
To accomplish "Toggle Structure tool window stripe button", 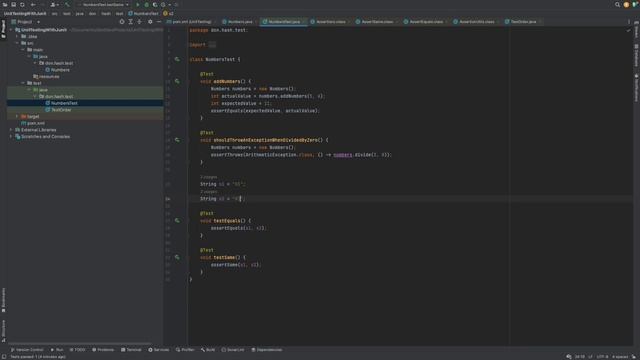I will (3, 331).
